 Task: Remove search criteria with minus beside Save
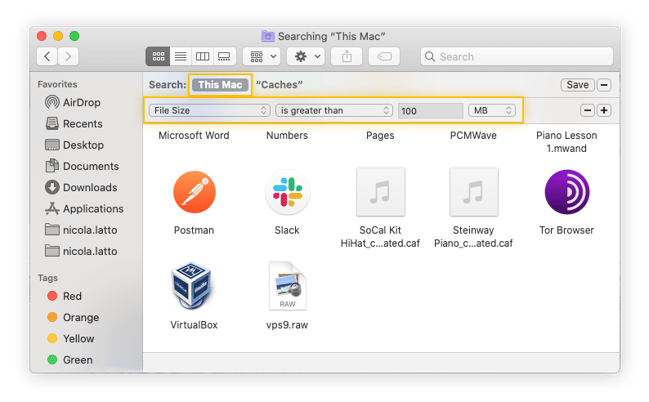point(604,85)
